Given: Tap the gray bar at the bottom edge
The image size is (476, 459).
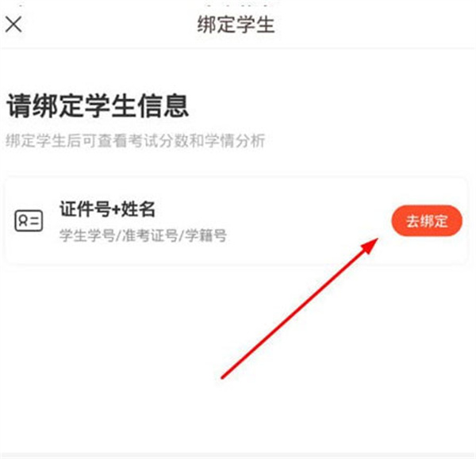Looking at the screenshot, I should pyautogui.click(x=238, y=456).
